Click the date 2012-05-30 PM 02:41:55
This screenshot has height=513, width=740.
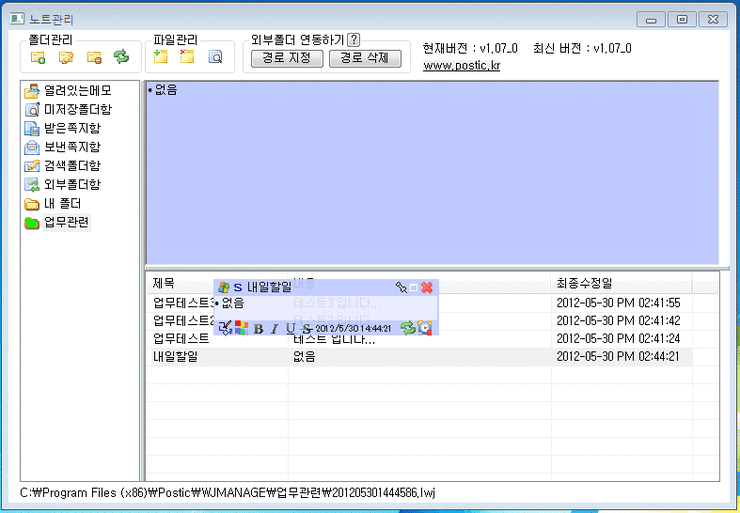[x=618, y=303]
